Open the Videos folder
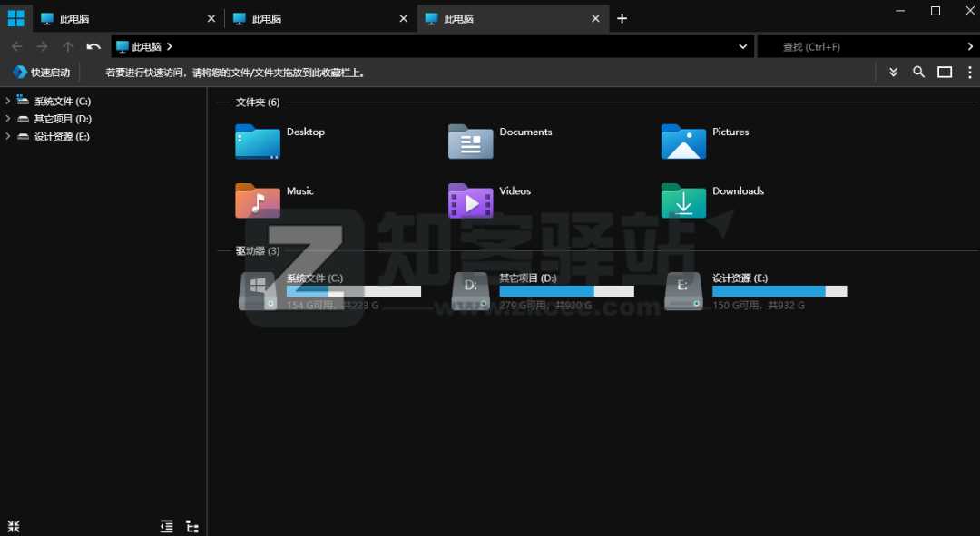Screen dimensions: 980x536 pos(471,200)
